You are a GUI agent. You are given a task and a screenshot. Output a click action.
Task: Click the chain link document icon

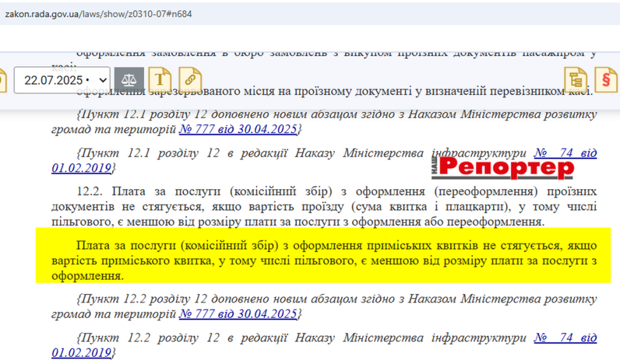190,80
